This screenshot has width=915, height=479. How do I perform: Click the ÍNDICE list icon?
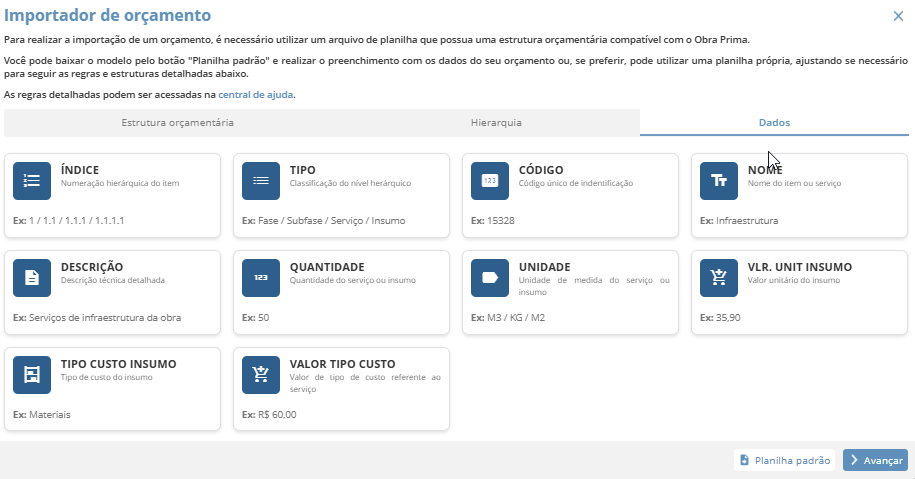coord(32,181)
